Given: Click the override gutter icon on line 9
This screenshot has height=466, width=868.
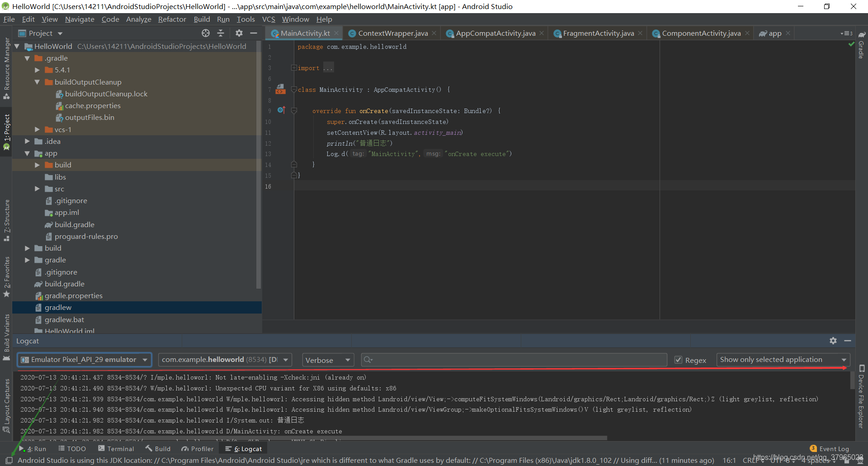Looking at the screenshot, I should click(x=281, y=110).
